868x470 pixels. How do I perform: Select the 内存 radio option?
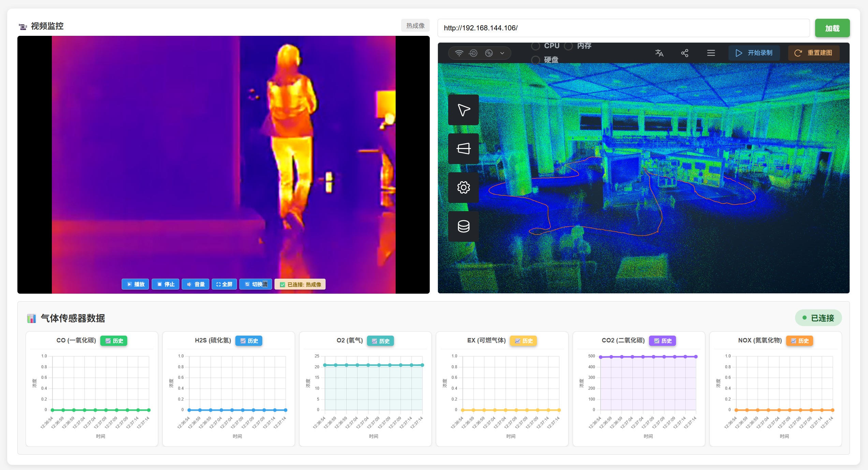[568, 46]
